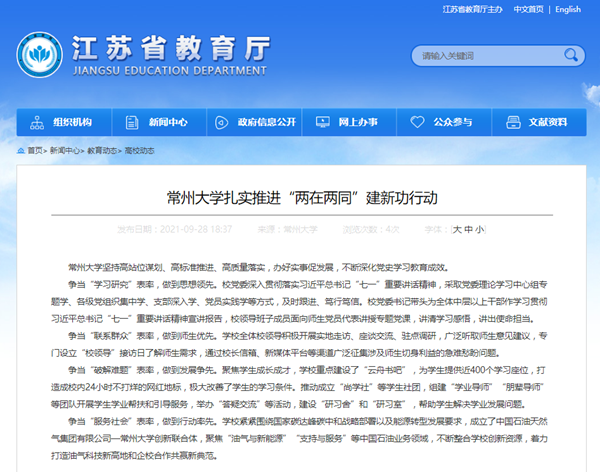This screenshot has height=472, width=600.
Task: Set font size to 大 (large)
Action: (x=457, y=229)
